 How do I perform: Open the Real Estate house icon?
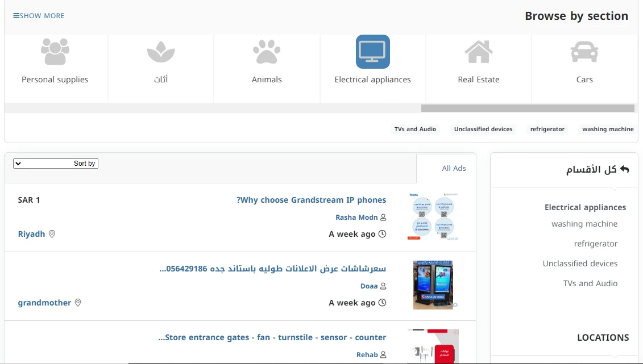479,52
